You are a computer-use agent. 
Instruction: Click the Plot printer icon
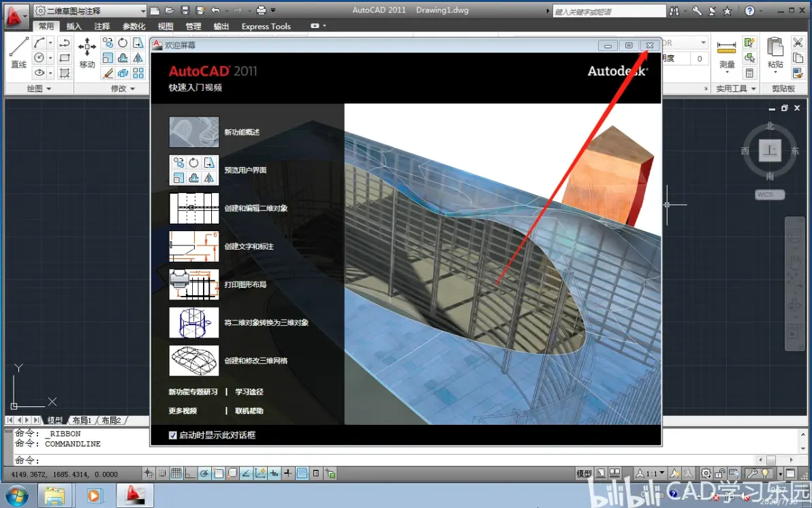click(261, 10)
